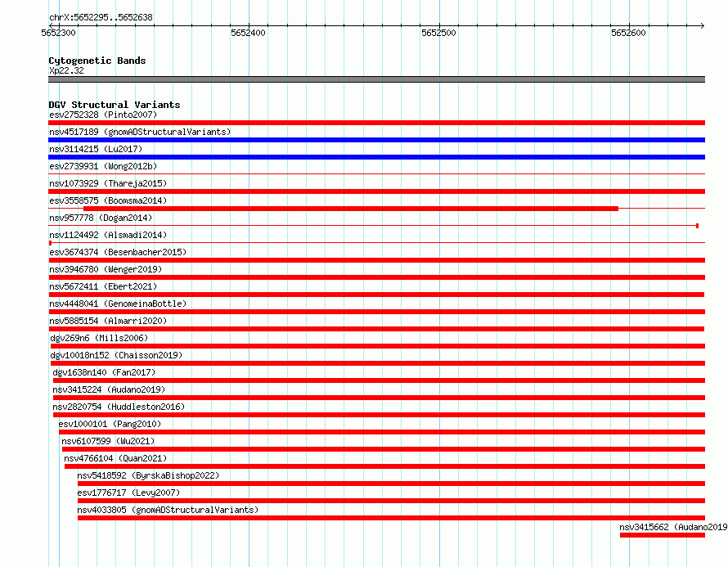
Task: Open nsv2820754 (Huddleston2016) variant
Action: pyautogui.click(x=119, y=407)
